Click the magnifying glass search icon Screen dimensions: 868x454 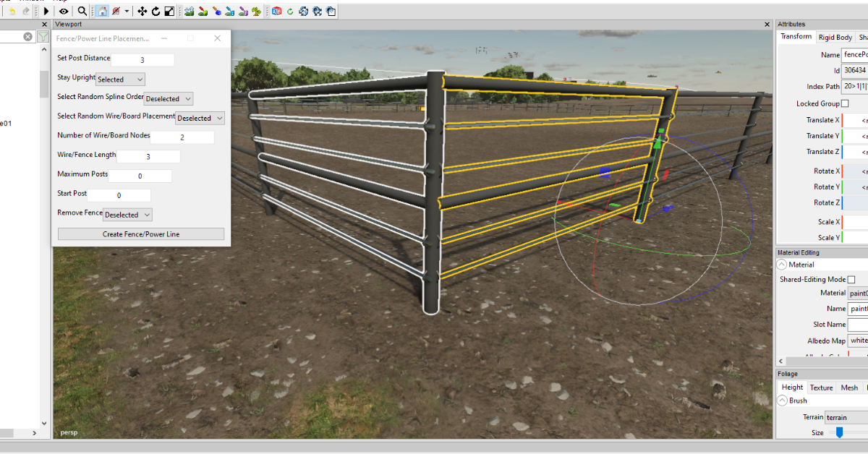(x=82, y=12)
